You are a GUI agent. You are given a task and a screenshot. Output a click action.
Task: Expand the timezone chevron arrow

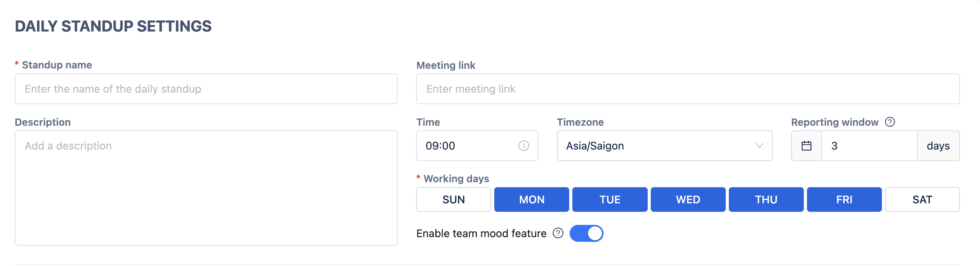759,146
